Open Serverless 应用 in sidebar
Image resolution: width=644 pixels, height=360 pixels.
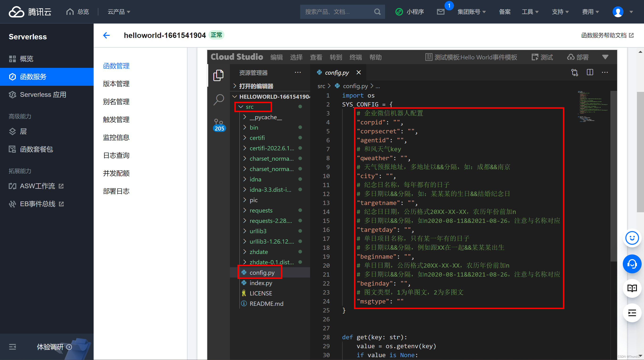pos(47,95)
